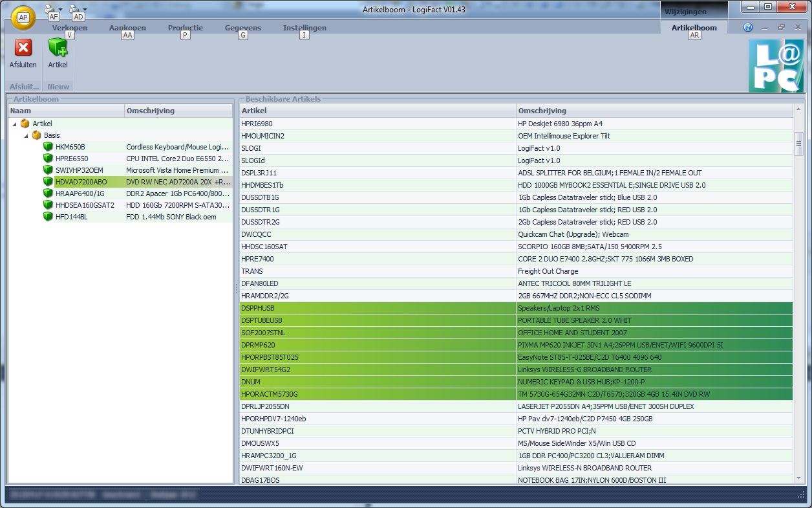Screen dimensions: 812x508
Task: Select article row DSPL3RJ11
Action: [516, 173]
